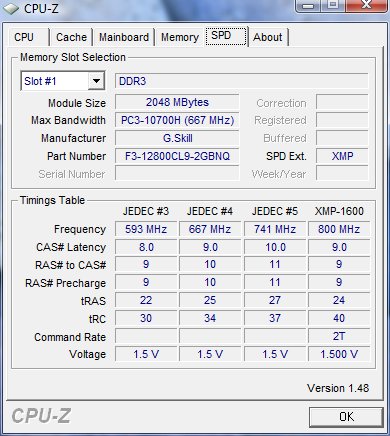Select the SPD tab
The image size is (390, 436).
coord(226,36)
